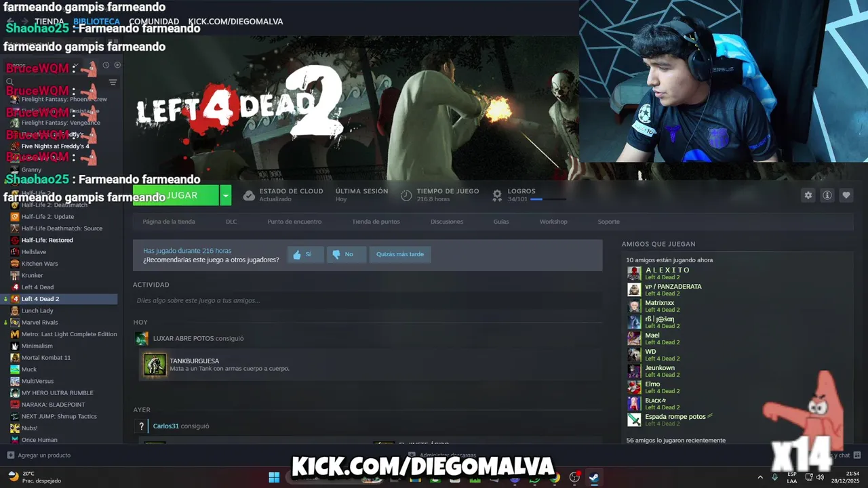Select Mortal Kombat 11 game icon
Viewport: 868px width, 488px height.
(x=15, y=358)
